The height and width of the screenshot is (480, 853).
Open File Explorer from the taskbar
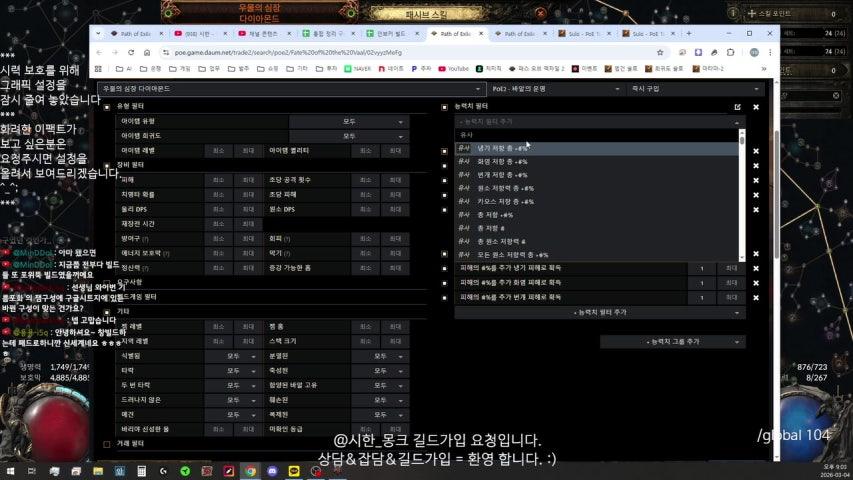point(98,471)
